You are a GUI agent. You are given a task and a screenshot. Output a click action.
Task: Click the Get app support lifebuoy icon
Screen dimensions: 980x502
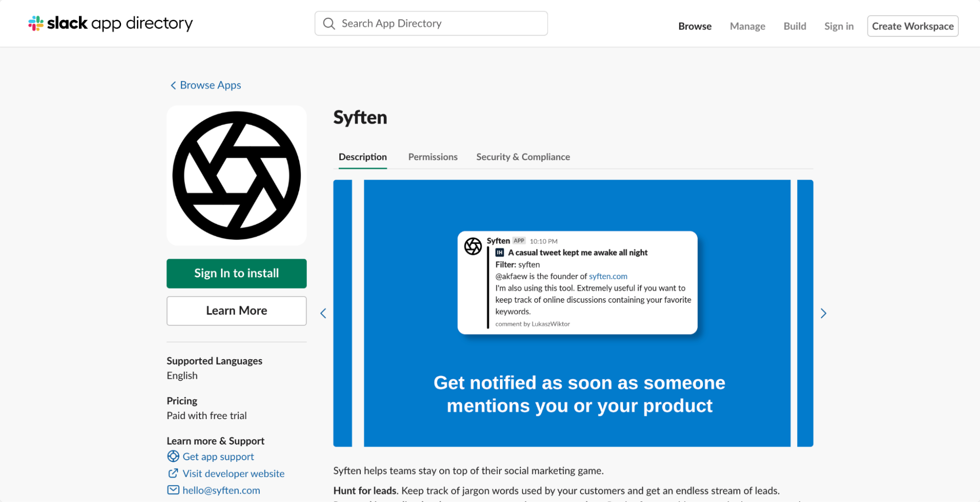click(173, 456)
